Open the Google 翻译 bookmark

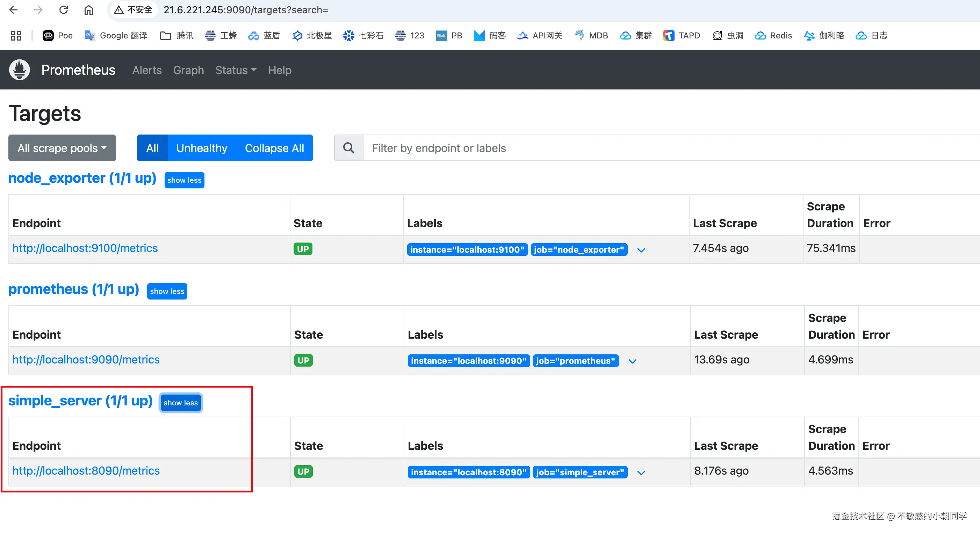[x=116, y=35]
